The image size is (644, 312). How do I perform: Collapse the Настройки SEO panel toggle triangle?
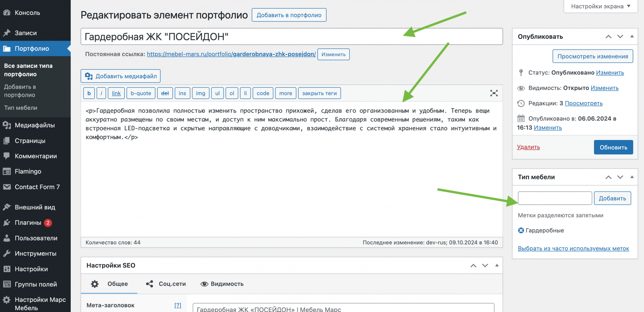[497, 265]
